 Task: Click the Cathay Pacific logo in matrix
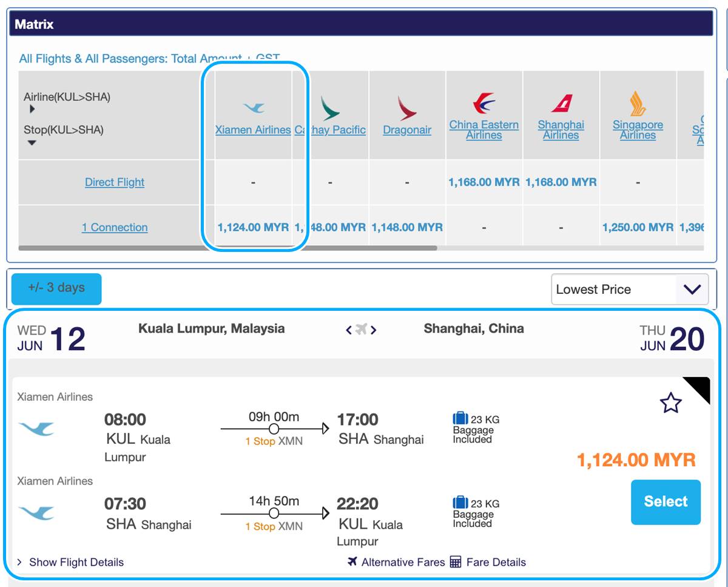[329, 108]
